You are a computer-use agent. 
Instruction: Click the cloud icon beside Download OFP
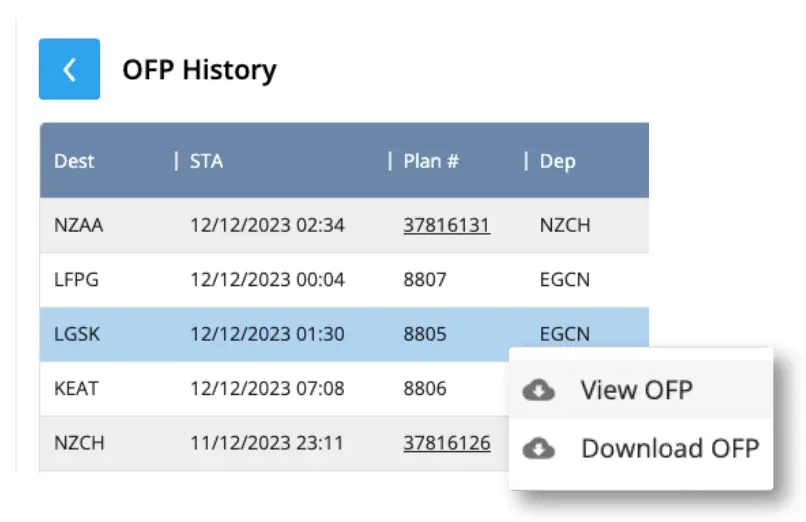tap(539, 448)
